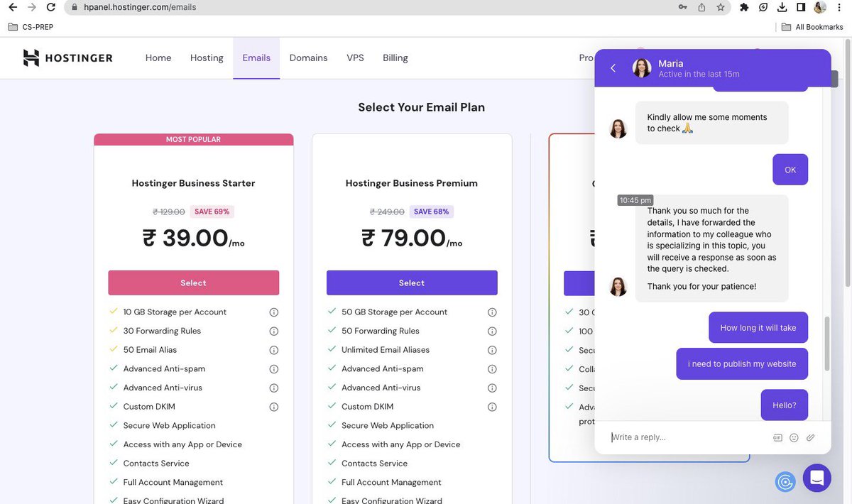Go back in the chat panel

coord(613,68)
